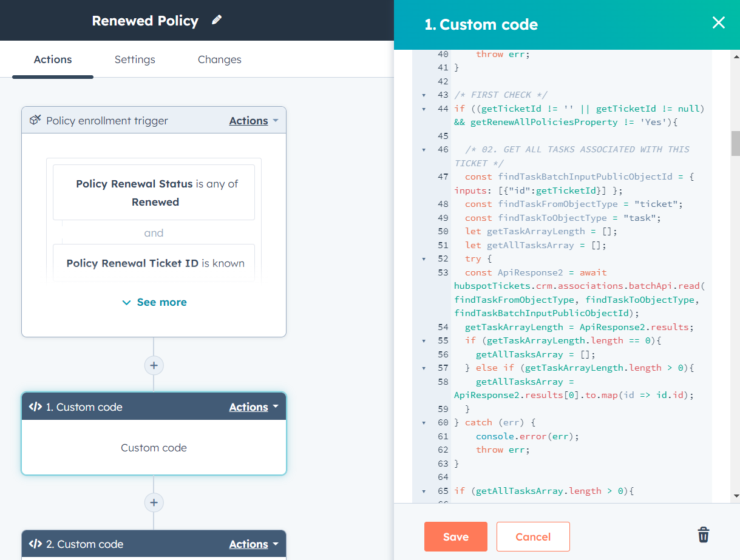
Task: Cancel editing the custom code
Action: 532,536
